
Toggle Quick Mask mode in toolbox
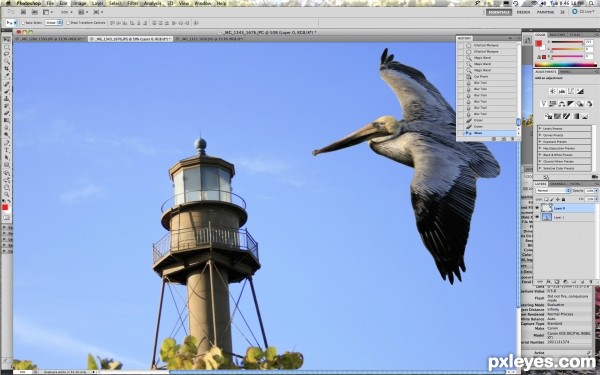tap(7, 217)
